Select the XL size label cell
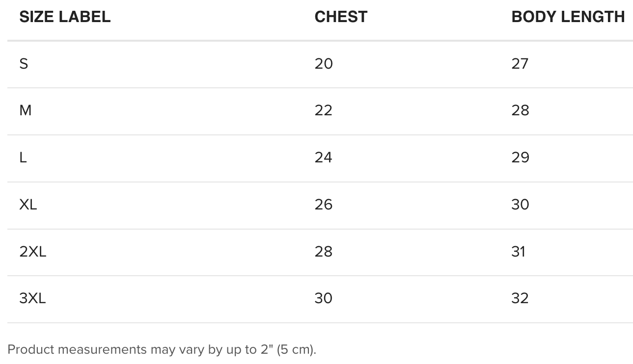633x364 pixels. coord(28,205)
